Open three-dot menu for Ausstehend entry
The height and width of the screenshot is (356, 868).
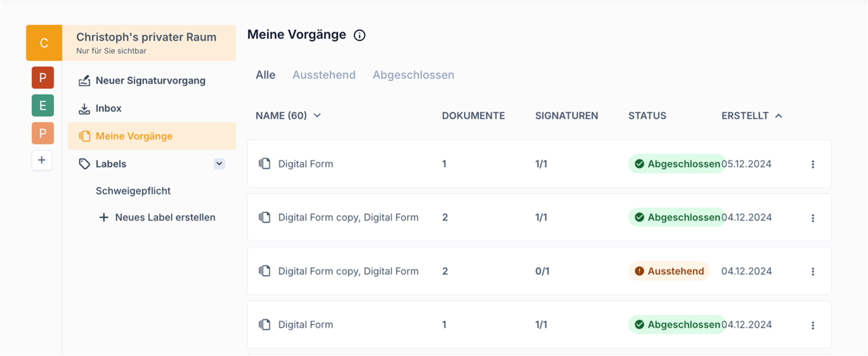coord(813,271)
